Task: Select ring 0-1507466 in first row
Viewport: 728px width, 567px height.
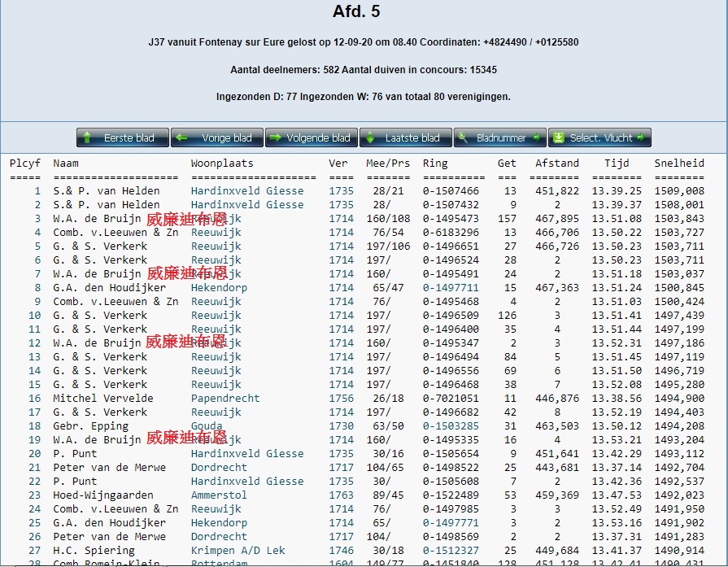Action: click(451, 191)
